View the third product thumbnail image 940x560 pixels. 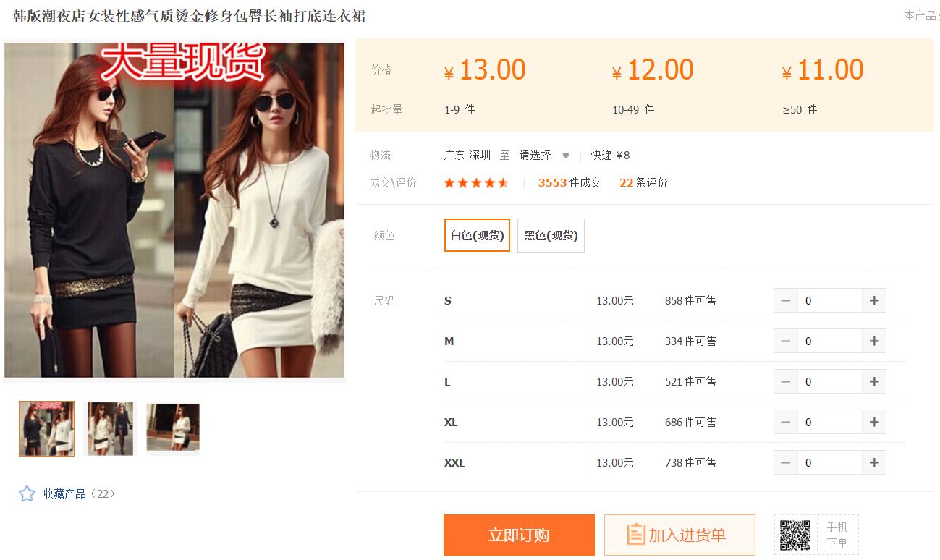(173, 428)
